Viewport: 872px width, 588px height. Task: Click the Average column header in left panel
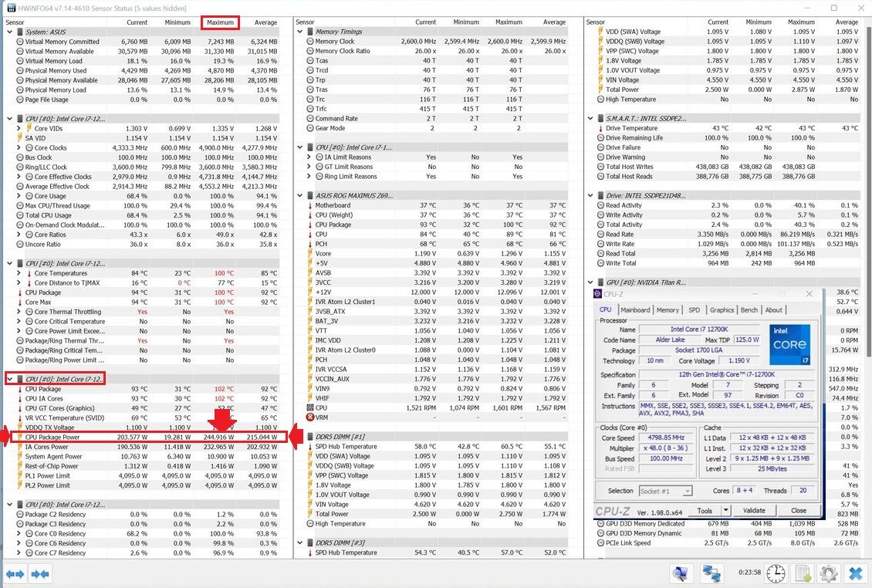pos(265,22)
